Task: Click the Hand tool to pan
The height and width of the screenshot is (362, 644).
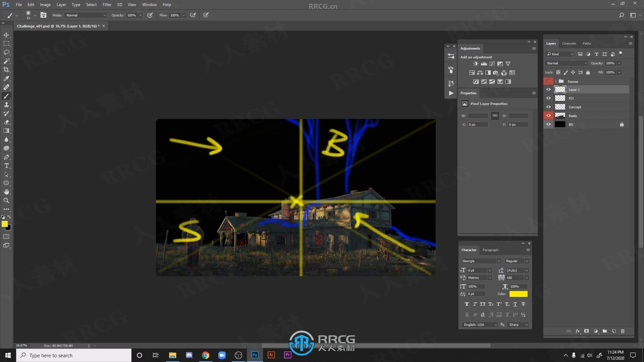Action: (x=6, y=191)
